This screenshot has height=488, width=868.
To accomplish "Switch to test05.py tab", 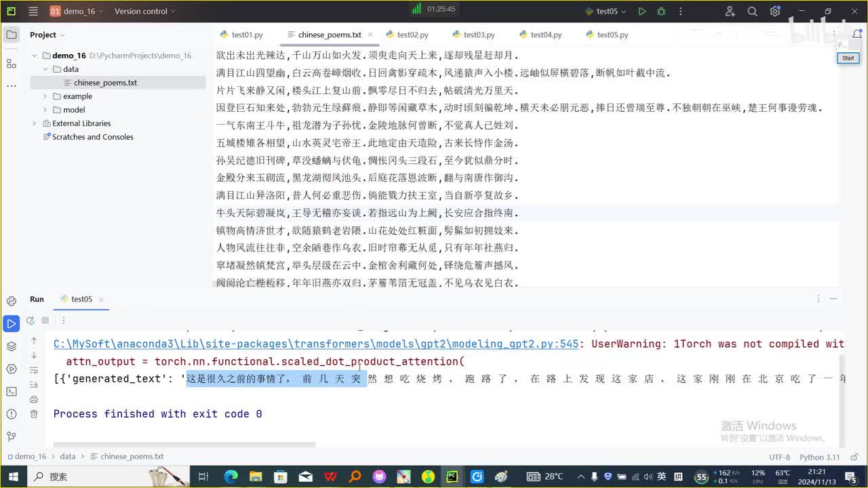I will 606,35.
